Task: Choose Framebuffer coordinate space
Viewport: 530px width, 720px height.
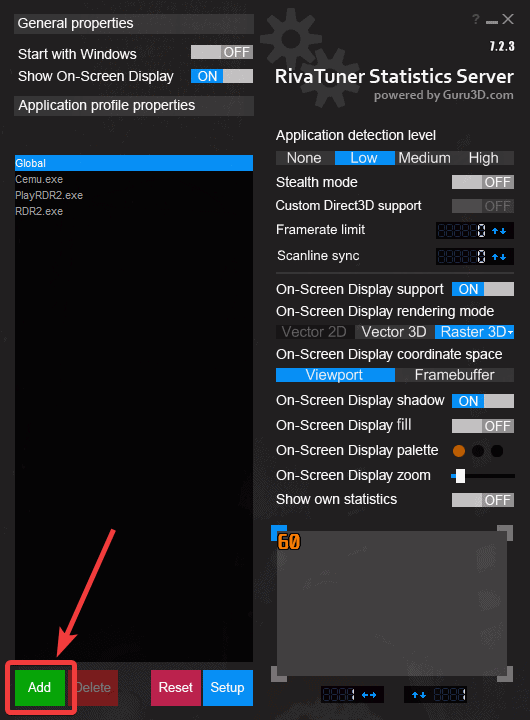Action: [454, 375]
